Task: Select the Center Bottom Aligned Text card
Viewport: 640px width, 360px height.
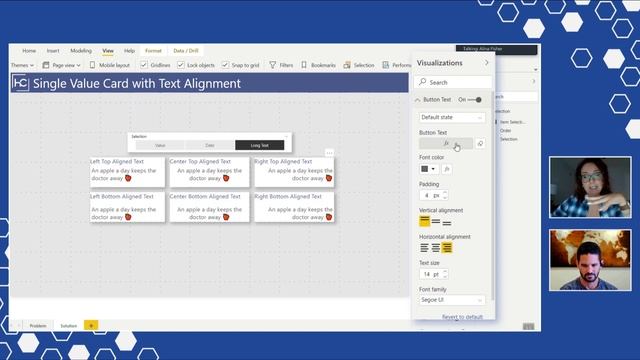Action: tap(209, 207)
